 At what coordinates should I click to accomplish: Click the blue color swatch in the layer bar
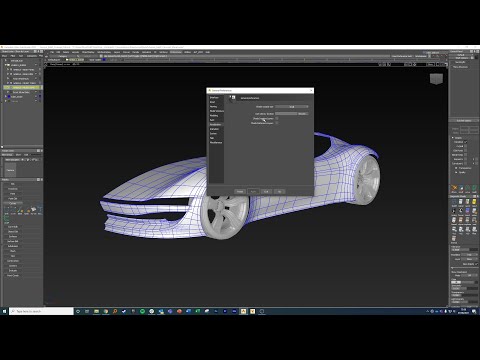[x=104, y=60]
